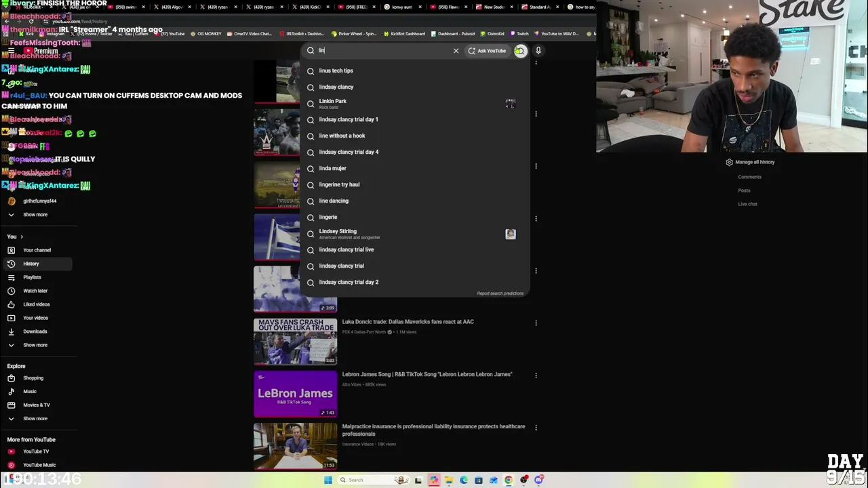Expand Show more under Explore section
Viewport: 868px width, 488px height.
[x=35, y=419]
